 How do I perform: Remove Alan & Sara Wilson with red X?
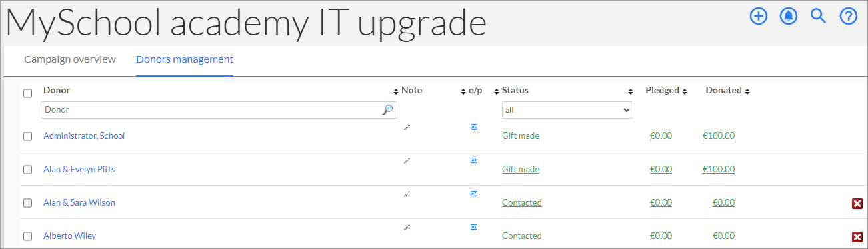[857, 204]
